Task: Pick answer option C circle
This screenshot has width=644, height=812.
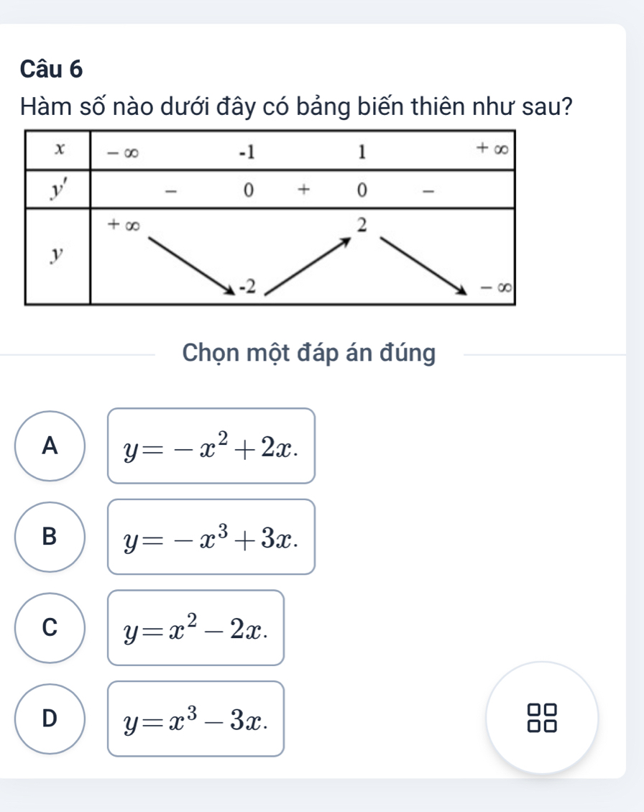Action: click(x=50, y=627)
